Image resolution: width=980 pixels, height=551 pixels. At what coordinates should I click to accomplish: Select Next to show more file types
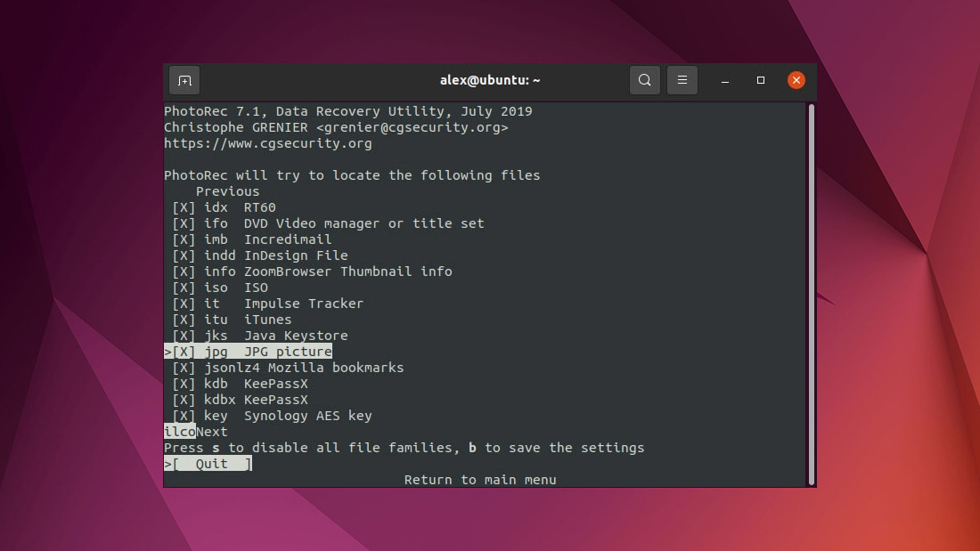click(212, 432)
